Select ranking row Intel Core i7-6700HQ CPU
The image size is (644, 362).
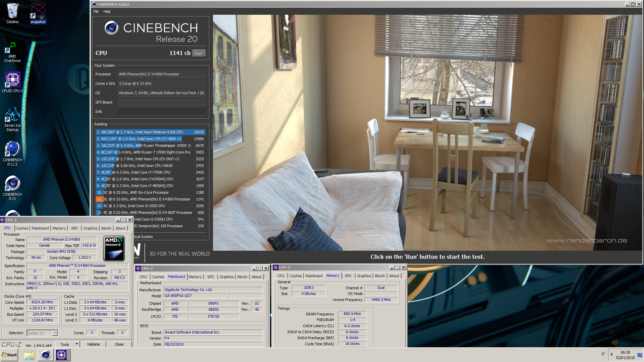coord(150,179)
